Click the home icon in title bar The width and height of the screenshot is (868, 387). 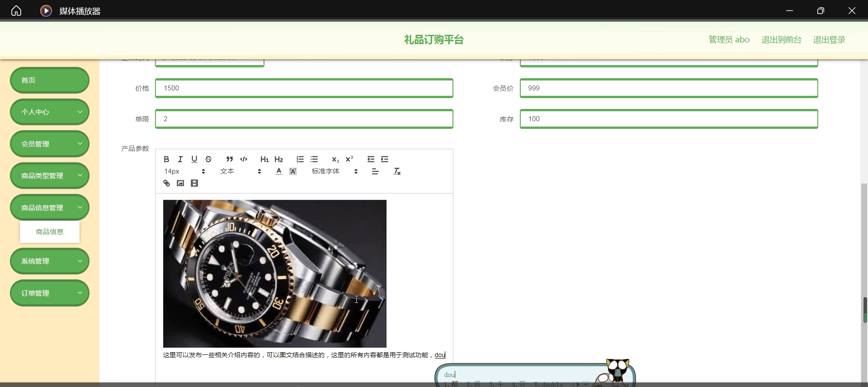[x=16, y=11]
